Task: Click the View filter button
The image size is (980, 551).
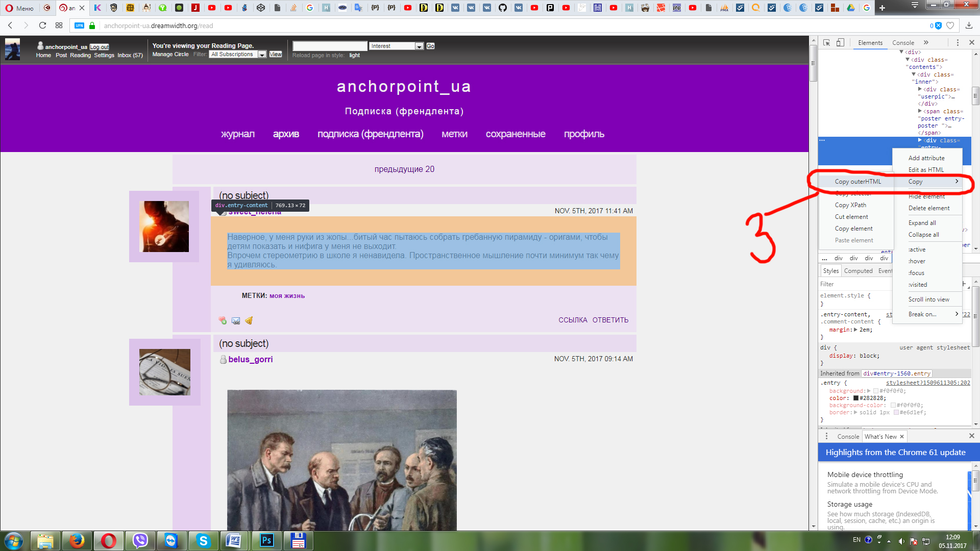Action: 276,54
